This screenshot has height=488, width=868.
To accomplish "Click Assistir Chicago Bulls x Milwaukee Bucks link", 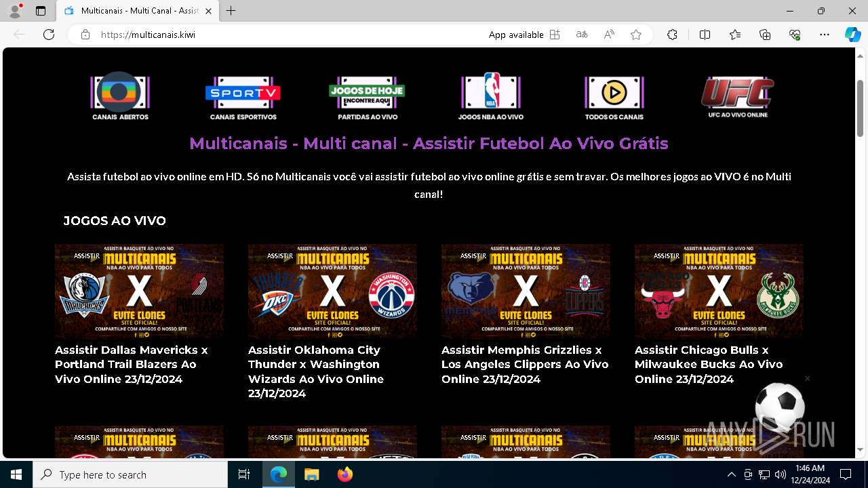I will [x=709, y=365].
